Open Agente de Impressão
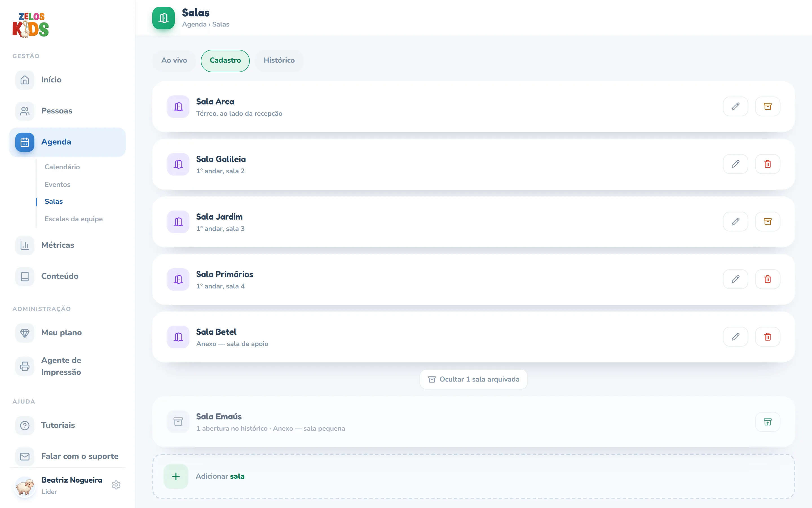Screen dimensions: 812x508 pos(67,366)
